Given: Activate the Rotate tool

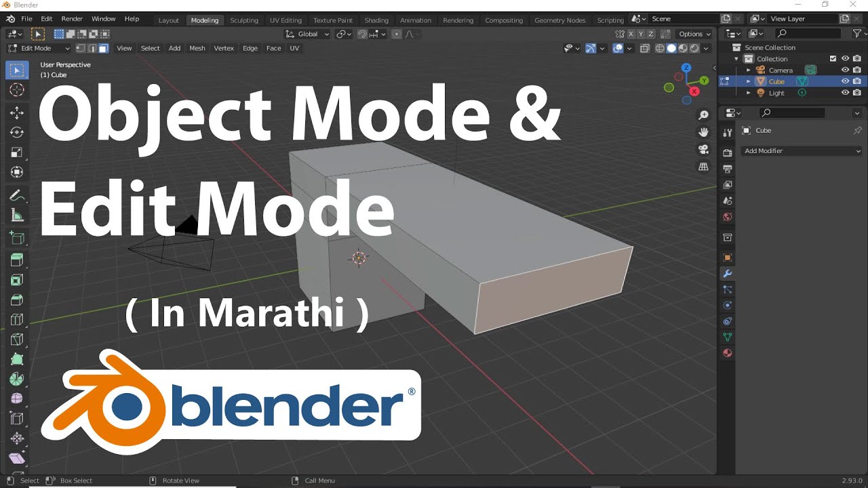Looking at the screenshot, I should pyautogui.click(x=17, y=132).
